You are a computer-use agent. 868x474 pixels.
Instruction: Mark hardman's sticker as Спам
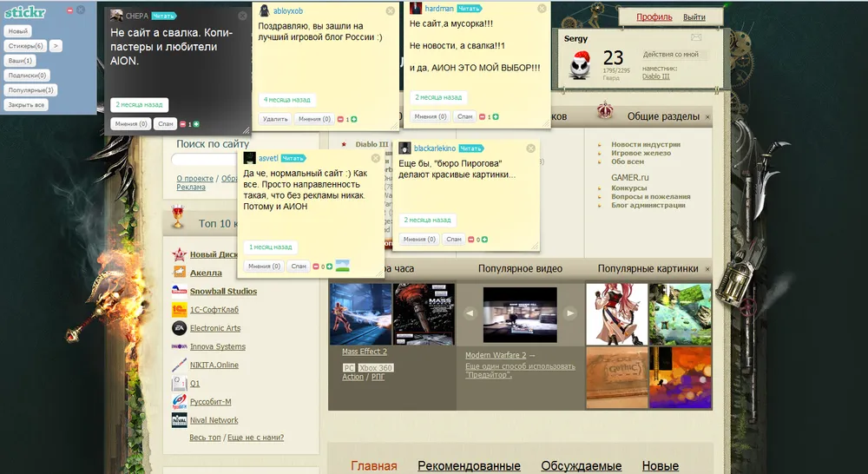(465, 116)
